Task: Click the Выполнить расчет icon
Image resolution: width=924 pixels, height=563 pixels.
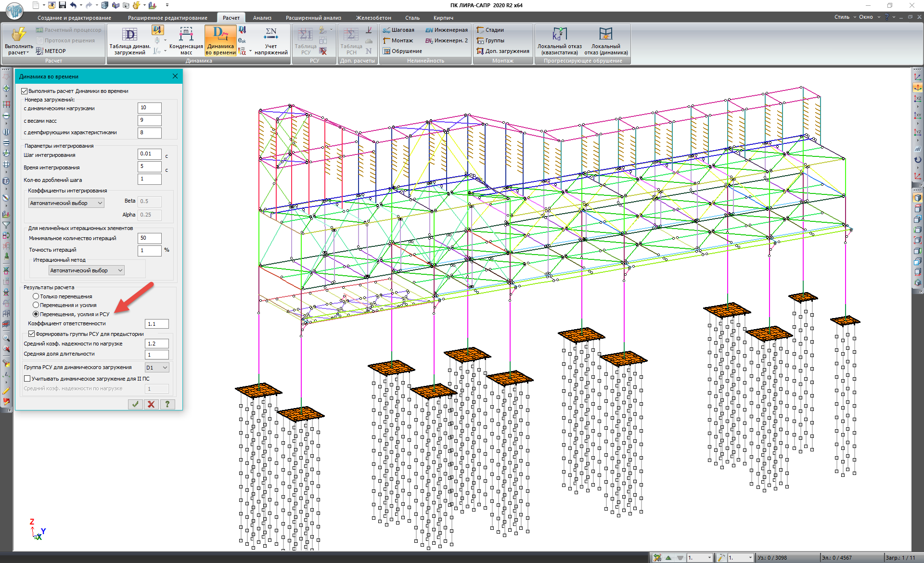Action: [x=19, y=40]
